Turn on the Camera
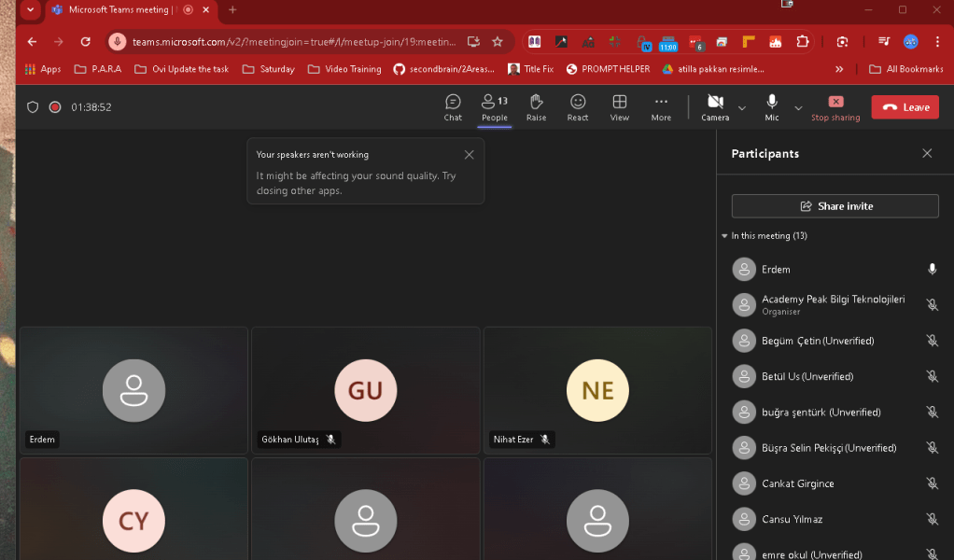Viewport: 954px width, 560px height. click(x=715, y=107)
